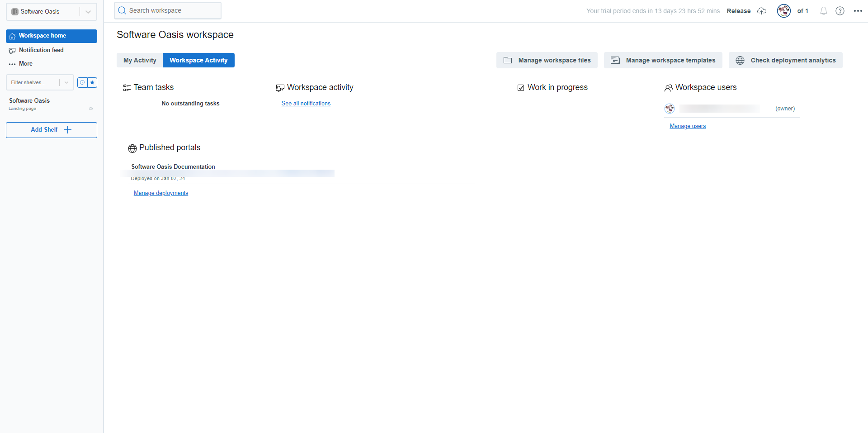Click the cloud sync icon beside Landing page
868x433 pixels.
[90, 108]
